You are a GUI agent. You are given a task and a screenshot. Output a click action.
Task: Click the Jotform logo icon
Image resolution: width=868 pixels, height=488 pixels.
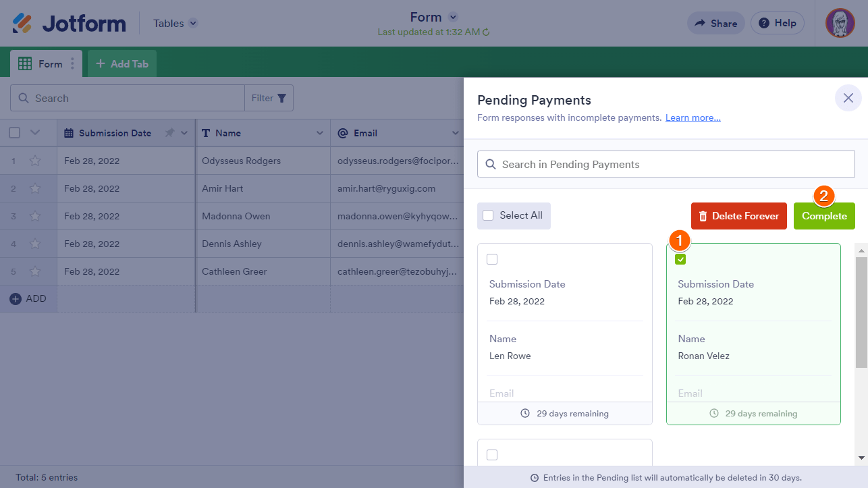click(x=22, y=24)
